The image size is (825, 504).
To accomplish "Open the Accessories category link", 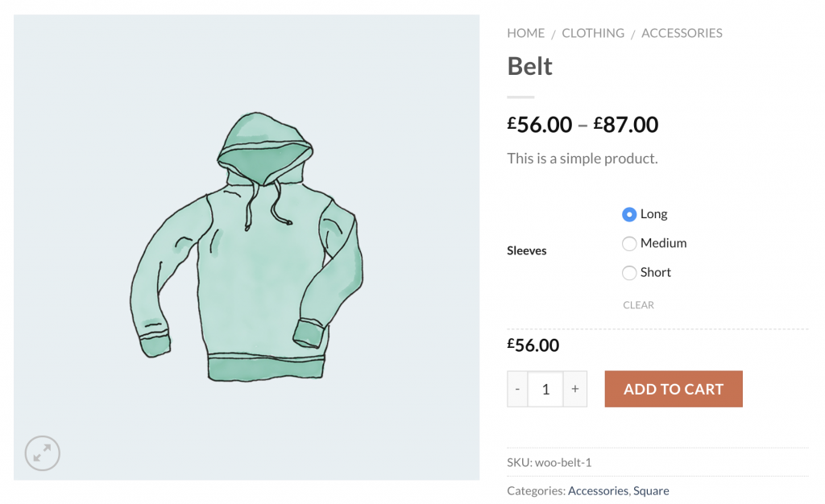I will [x=598, y=490].
